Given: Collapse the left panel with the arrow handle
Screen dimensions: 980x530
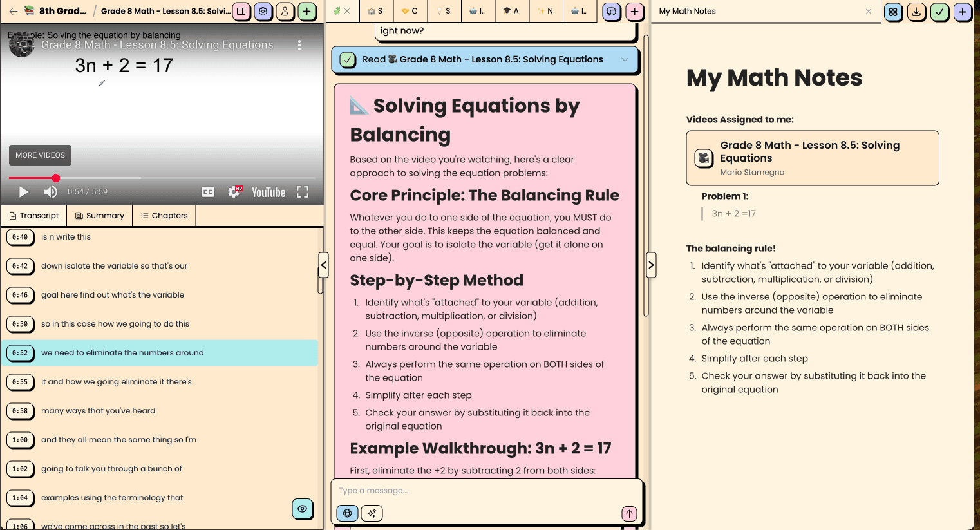Looking at the screenshot, I should pyautogui.click(x=324, y=265).
